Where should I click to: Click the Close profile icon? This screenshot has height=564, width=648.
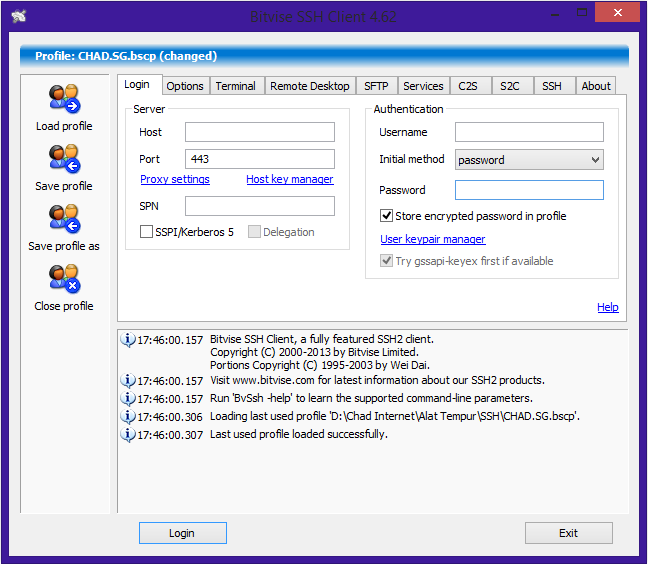pyautogui.click(x=64, y=278)
